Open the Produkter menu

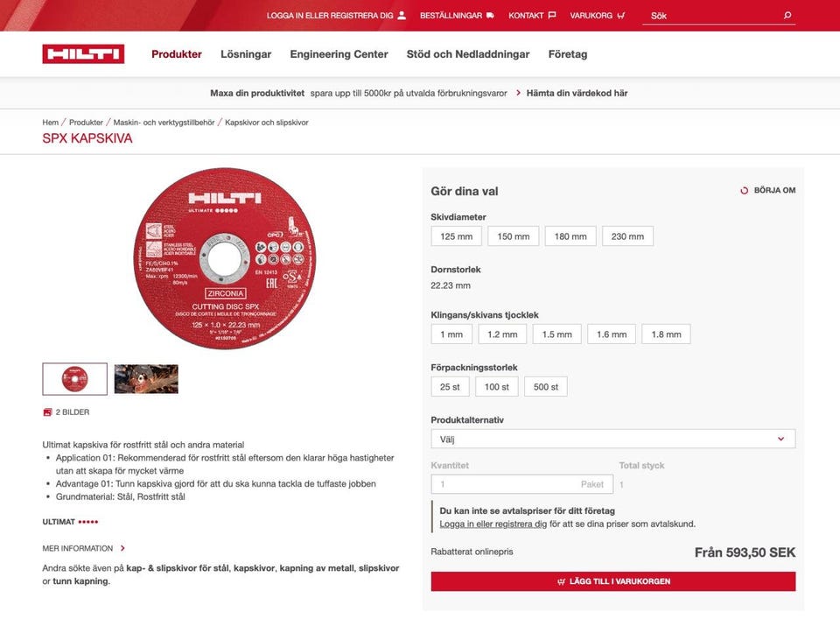coord(177,54)
